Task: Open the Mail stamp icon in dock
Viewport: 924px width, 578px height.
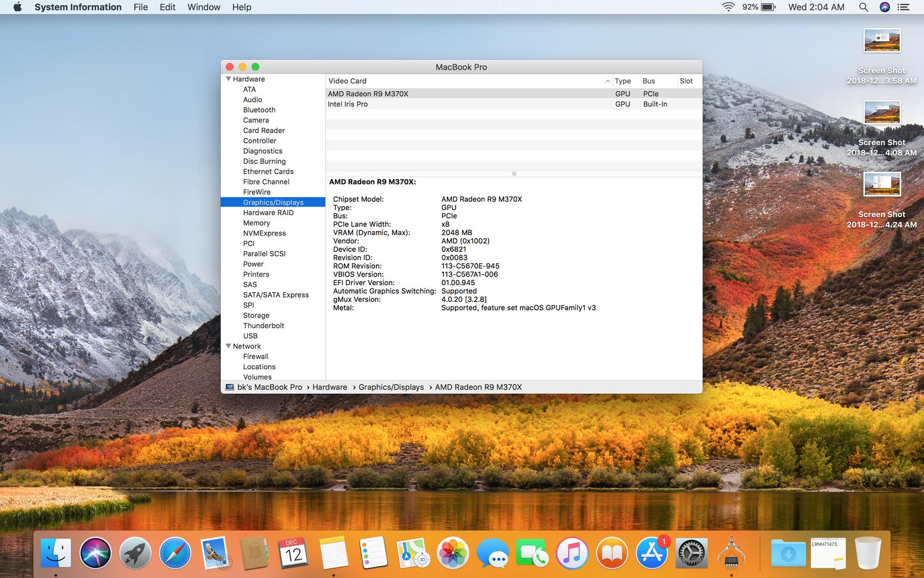Action: [214, 553]
